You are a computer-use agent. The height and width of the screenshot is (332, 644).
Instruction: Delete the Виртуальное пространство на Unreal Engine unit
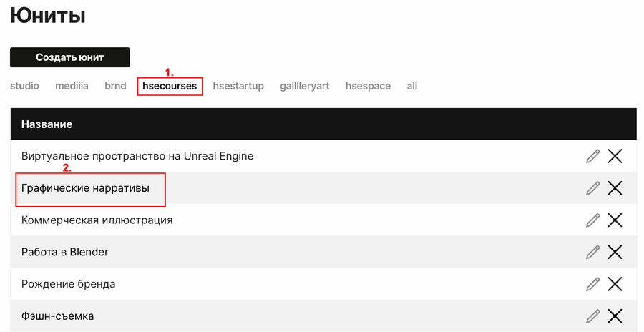point(615,156)
